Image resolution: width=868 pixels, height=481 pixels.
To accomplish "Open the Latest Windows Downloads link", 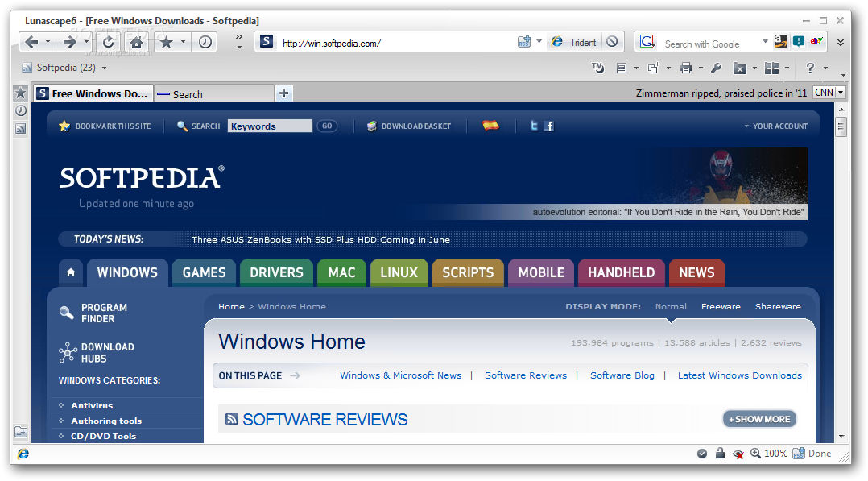I will click(739, 375).
